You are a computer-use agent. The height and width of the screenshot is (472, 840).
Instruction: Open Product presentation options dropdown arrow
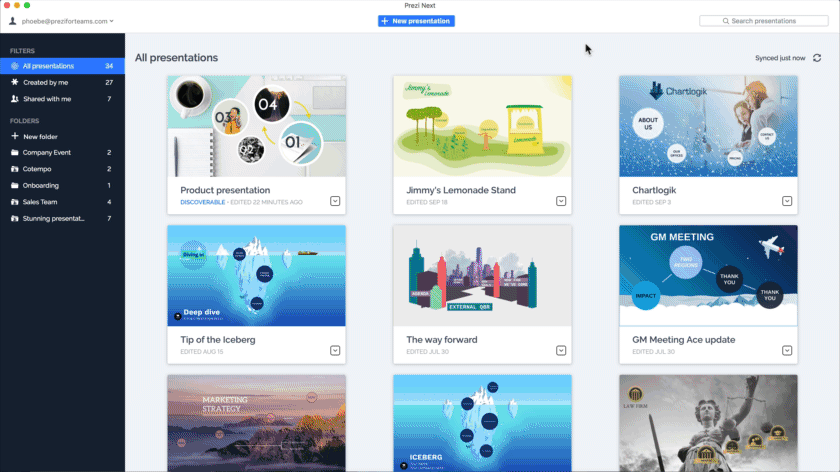click(335, 201)
